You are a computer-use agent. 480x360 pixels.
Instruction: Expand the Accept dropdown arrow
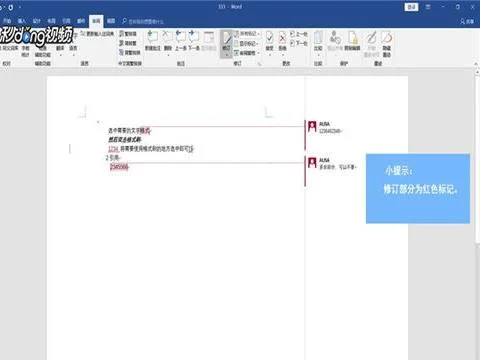(x=269, y=55)
